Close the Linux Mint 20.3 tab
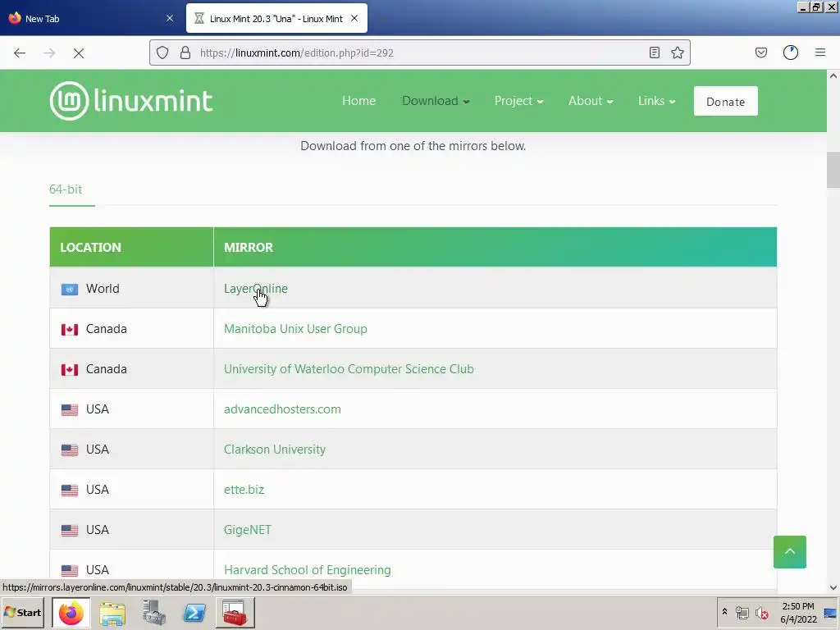This screenshot has width=840, height=630. pos(354,18)
